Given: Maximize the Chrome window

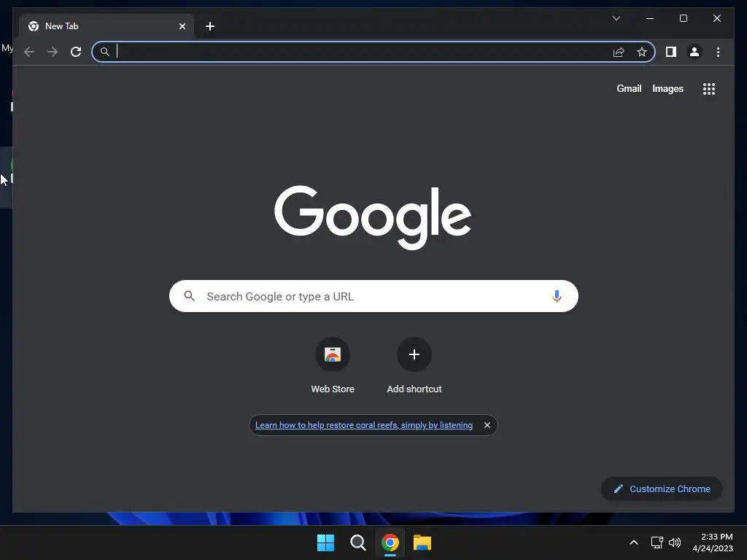Looking at the screenshot, I should click(x=683, y=18).
